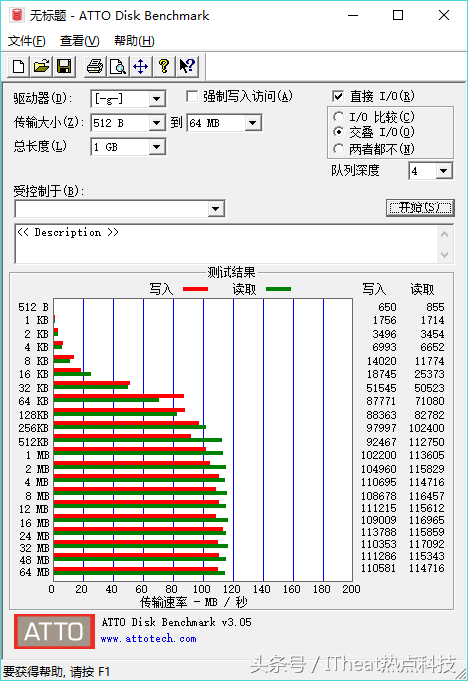Viewport: 468px width, 681px height.
Task: Click the 开始(S) start button
Action: point(420,208)
